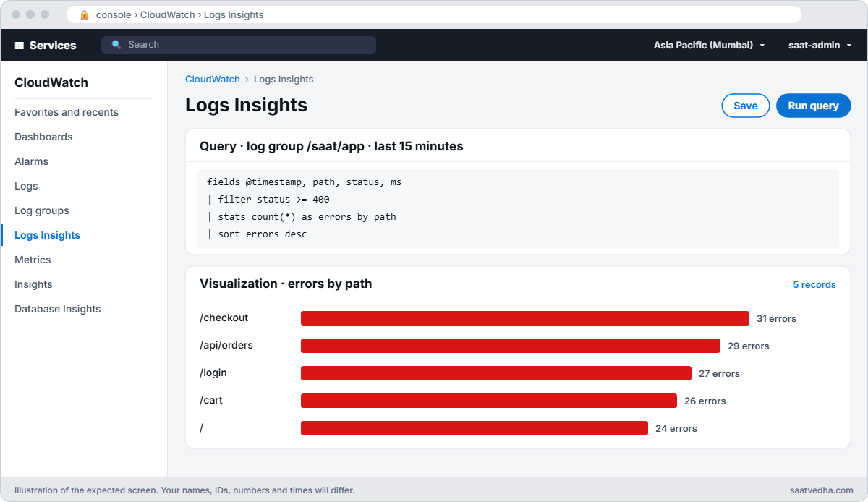Click the /cart path label
This screenshot has width=868, height=502.
coord(211,400)
